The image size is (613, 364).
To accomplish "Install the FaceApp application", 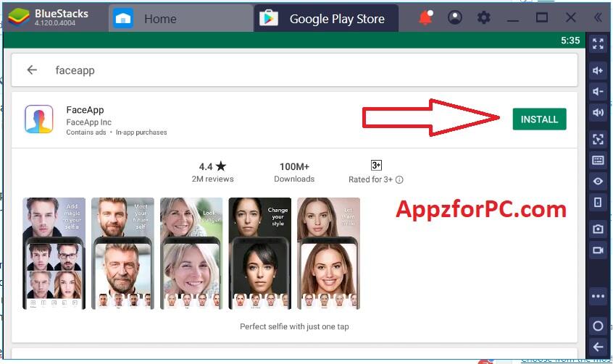I will pyautogui.click(x=539, y=119).
